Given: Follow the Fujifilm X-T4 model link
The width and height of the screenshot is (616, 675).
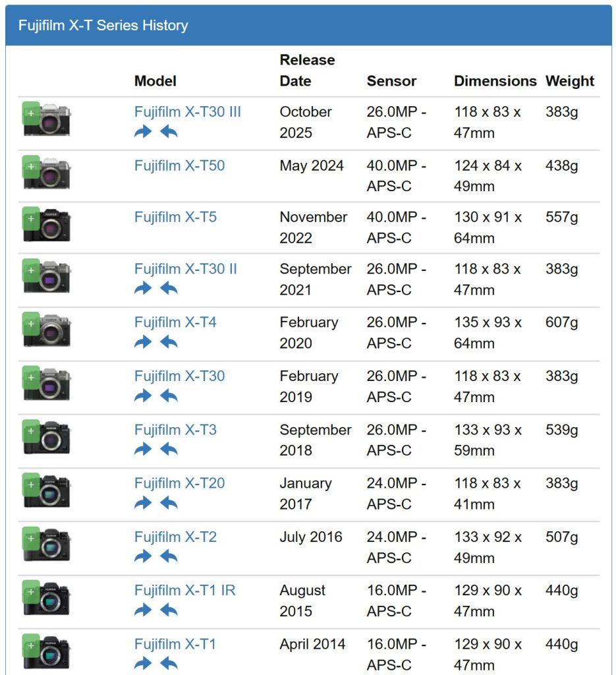Looking at the screenshot, I should pyautogui.click(x=175, y=322).
